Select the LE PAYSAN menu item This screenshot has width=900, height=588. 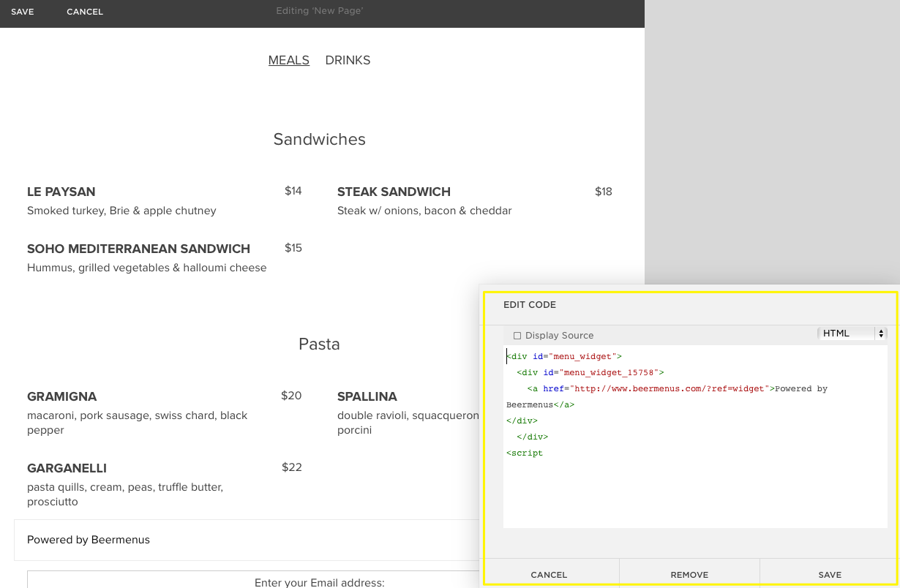point(61,192)
